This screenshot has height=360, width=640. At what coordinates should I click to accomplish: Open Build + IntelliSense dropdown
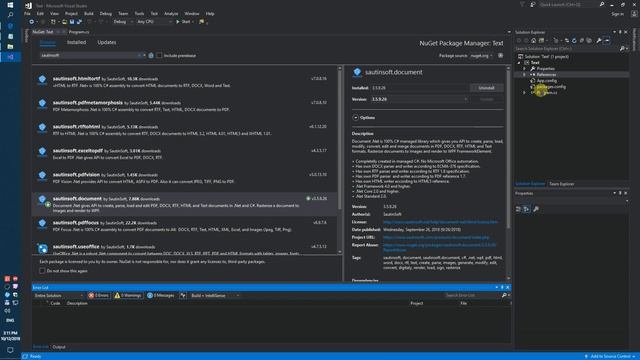pos(215,296)
